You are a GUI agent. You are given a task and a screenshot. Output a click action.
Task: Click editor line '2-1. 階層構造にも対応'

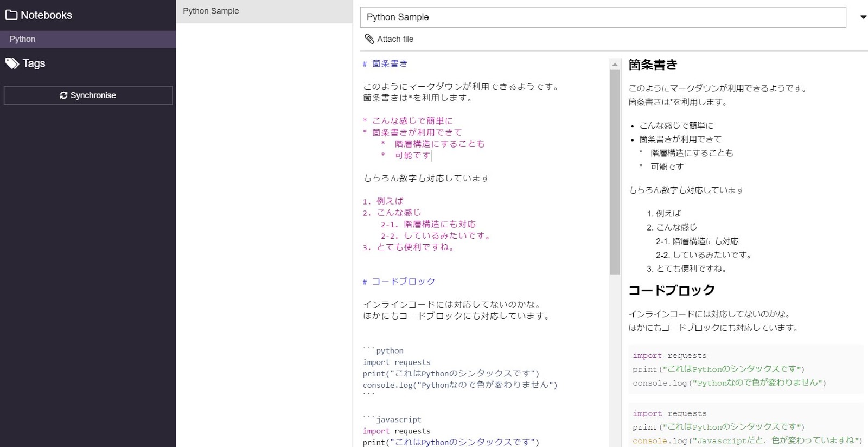pyautogui.click(x=428, y=224)
